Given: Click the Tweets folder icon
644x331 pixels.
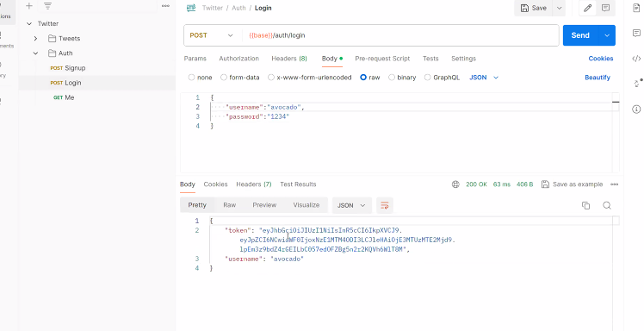Looking at the screenshot, I should (52, 38).
